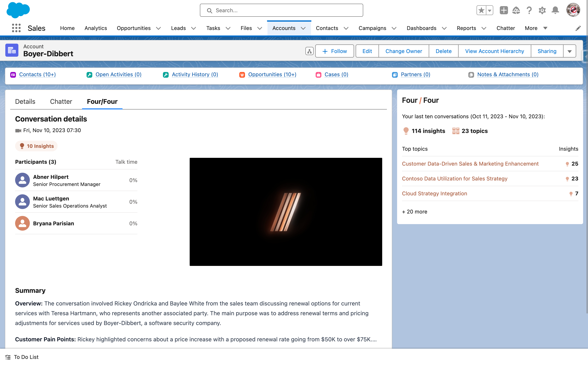Open the Setup gear icon
This screenshot has width=588, height=365.
pyautogui.click(x=542, y=10)
